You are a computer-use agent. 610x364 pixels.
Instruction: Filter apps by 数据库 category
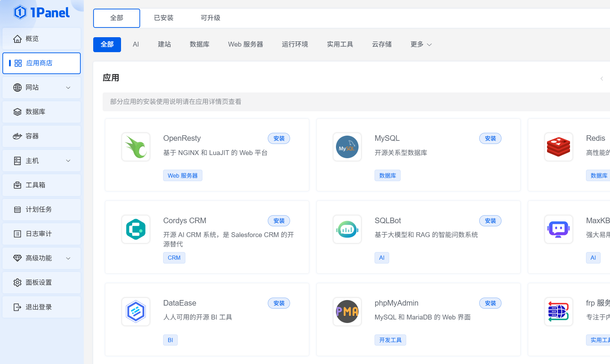click(199, 45)
